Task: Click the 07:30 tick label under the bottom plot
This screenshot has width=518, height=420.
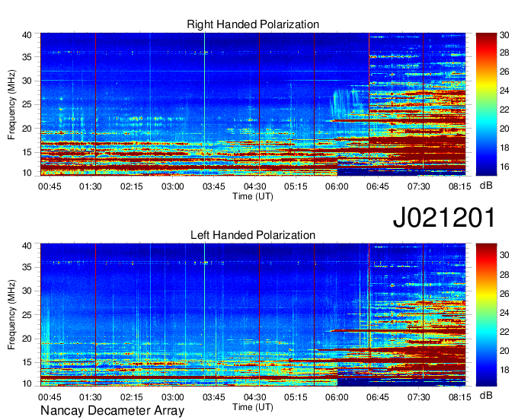Action: coord(418,397)
